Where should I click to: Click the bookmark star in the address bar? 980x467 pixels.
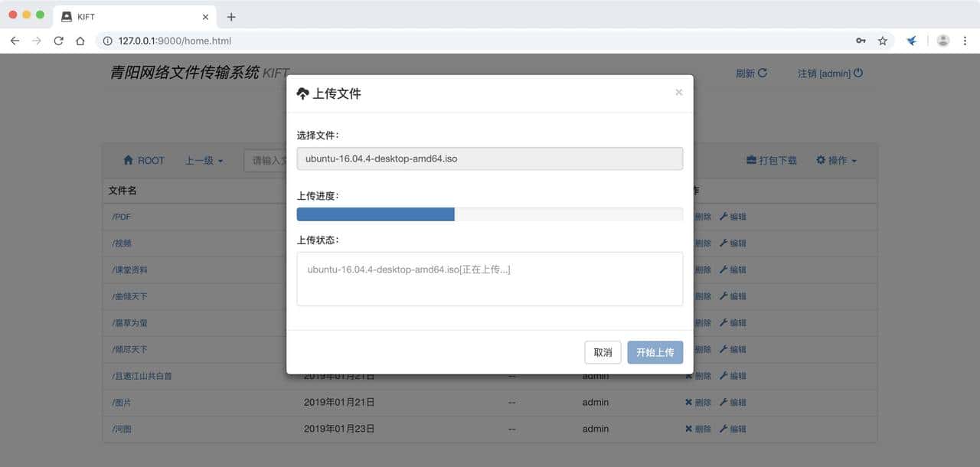tap(883, 40)
